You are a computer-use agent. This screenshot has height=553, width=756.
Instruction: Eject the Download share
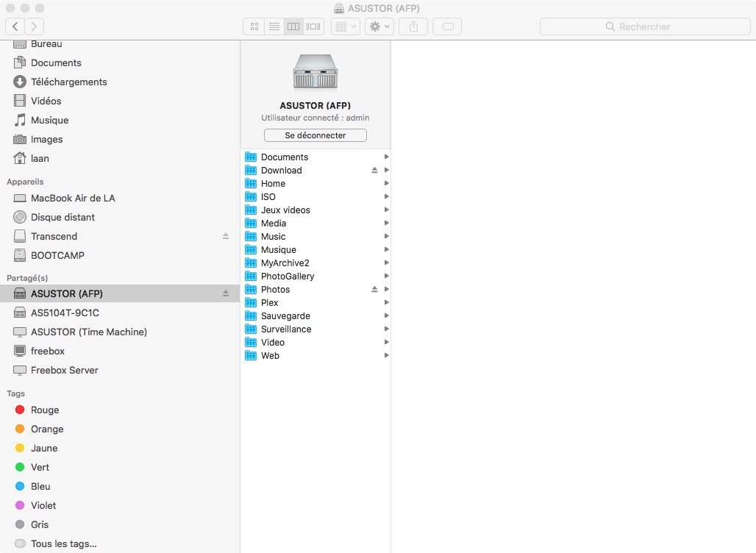tap(374, 170)
